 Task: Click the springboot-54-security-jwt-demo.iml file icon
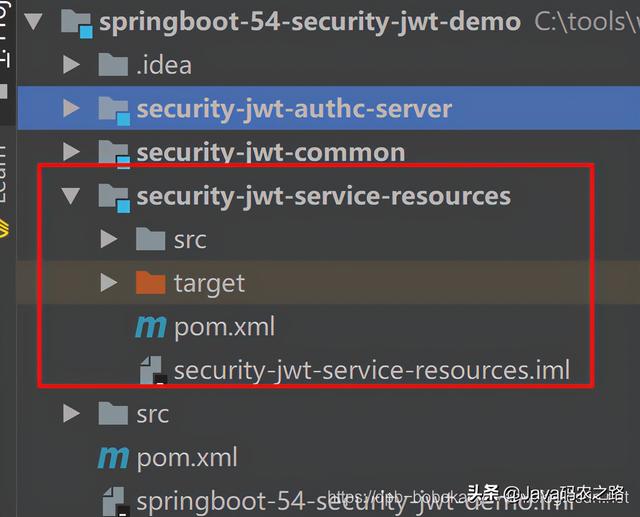pos(116,502)
